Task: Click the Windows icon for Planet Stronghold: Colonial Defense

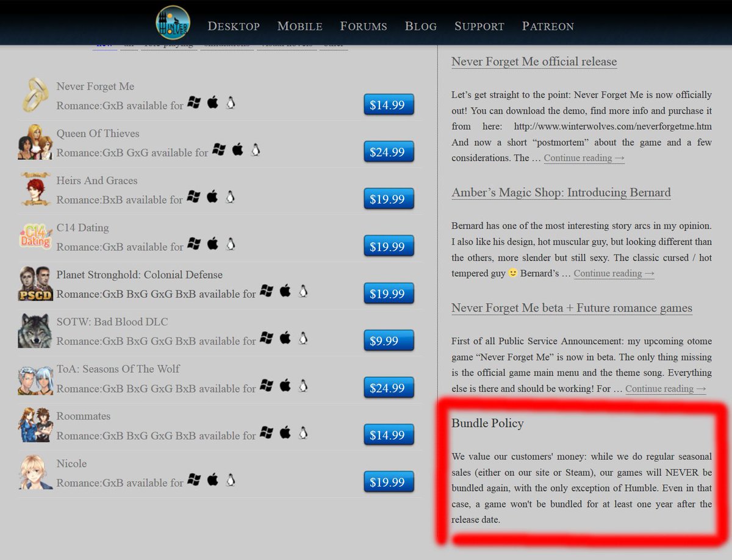Action: 267,291
